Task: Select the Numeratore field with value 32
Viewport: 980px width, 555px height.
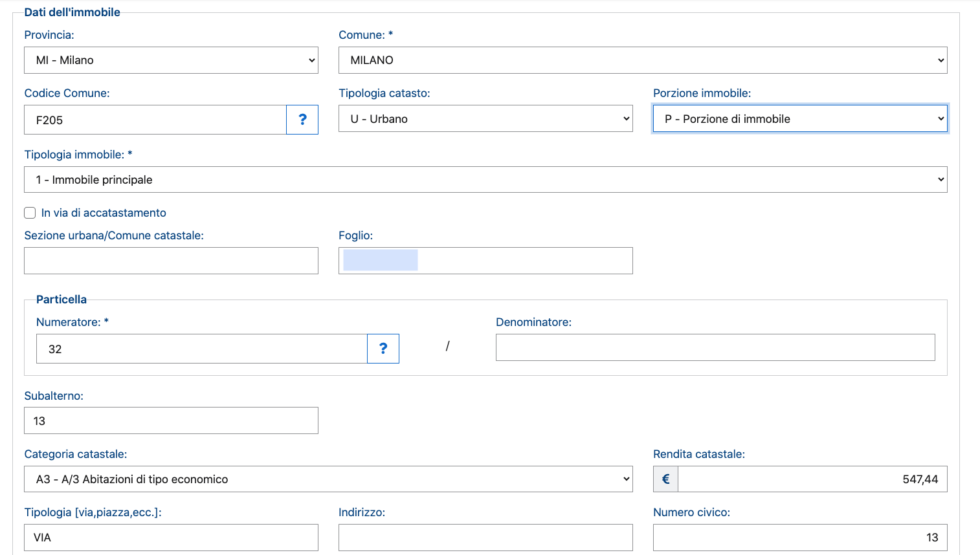Action: click(201, 349)
